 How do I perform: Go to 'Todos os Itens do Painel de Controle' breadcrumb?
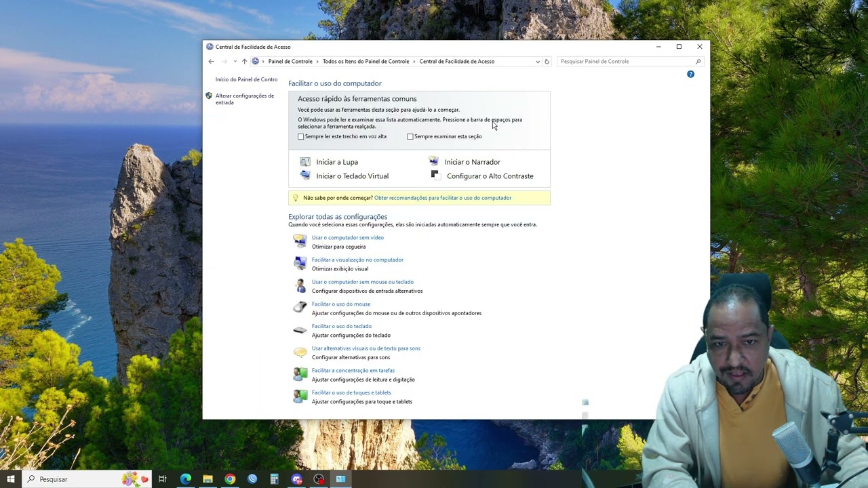(x=366, y=62)
